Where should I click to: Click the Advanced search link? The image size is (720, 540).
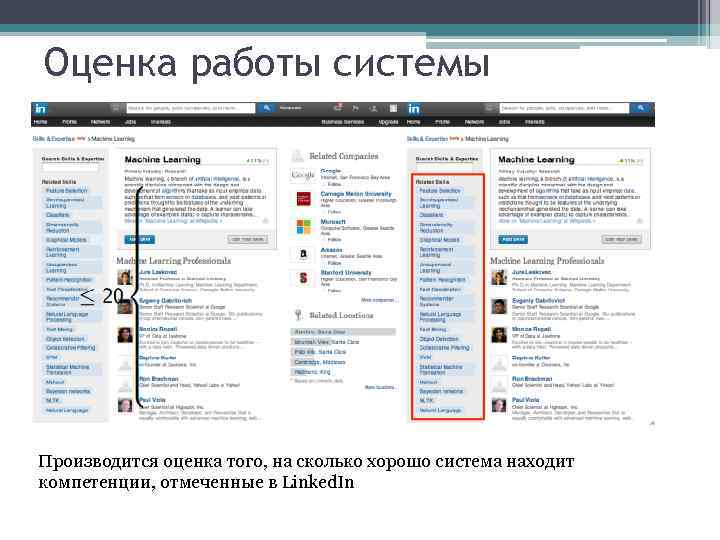tap(291, 108)
